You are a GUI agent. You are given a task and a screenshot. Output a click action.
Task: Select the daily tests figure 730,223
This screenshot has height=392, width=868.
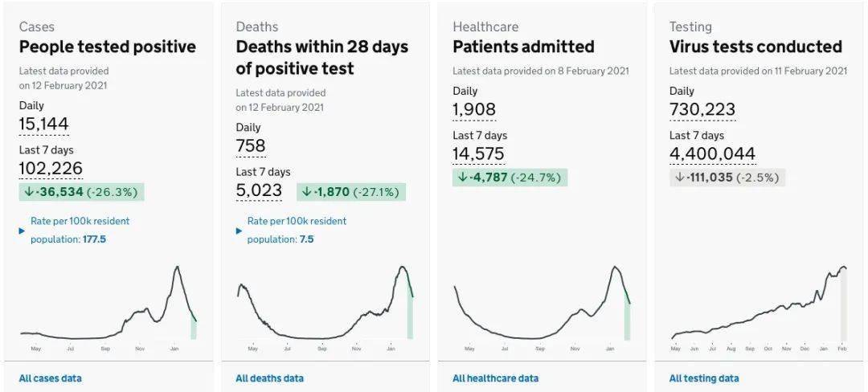click(x=702, y=109)
